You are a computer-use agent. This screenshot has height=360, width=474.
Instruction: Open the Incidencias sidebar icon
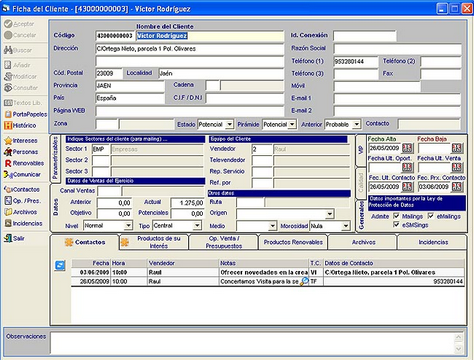point(8,223)
